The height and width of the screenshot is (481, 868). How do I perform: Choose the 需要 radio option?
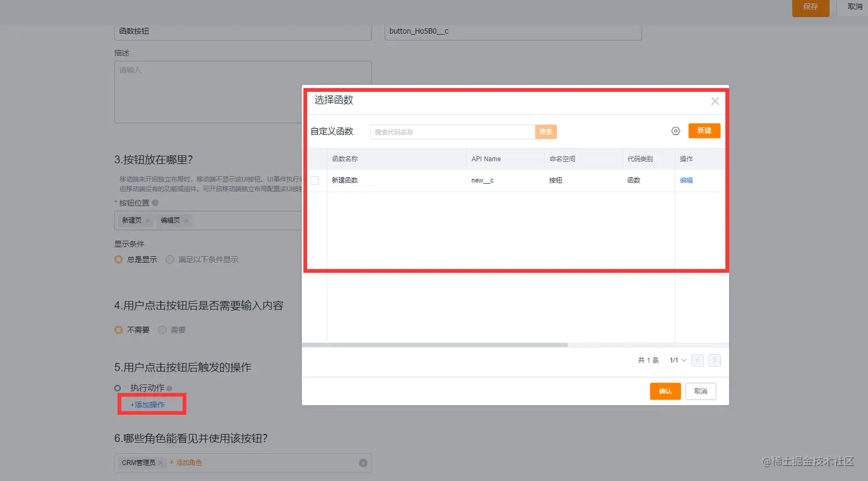[x=162, y=330]
